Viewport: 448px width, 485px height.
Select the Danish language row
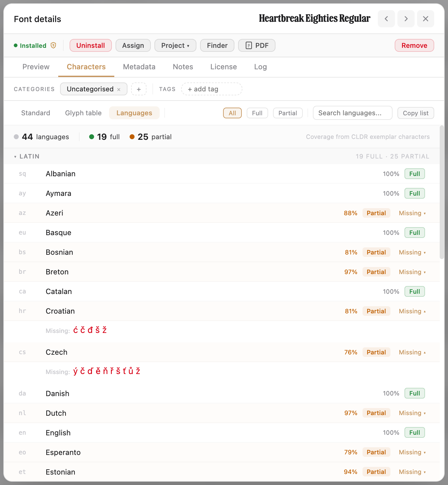pos(222,393)
